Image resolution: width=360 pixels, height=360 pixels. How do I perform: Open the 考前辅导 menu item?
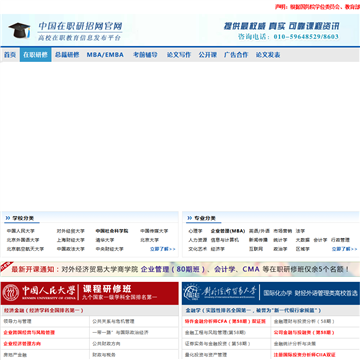click(145, 55)
